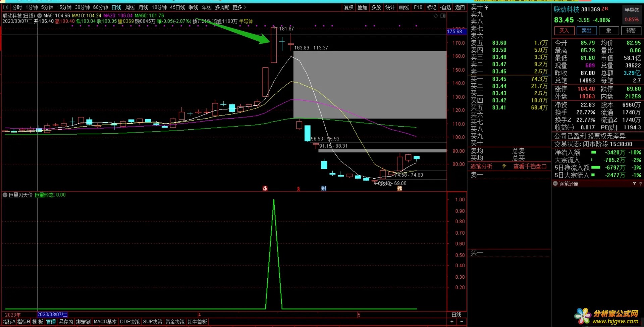Click the 预警 alert button

coord(631,31)
